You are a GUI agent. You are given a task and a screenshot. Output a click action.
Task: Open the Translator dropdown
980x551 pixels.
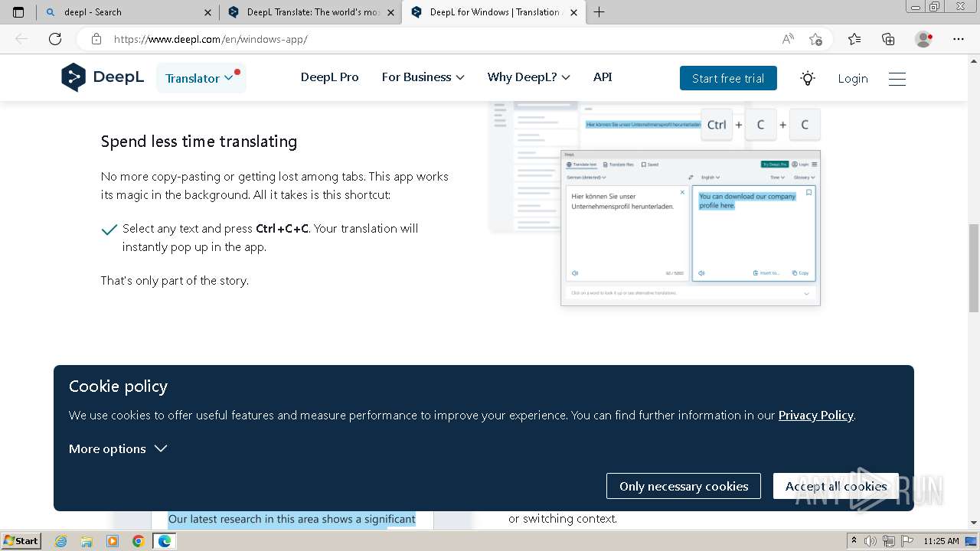[201, 78]
